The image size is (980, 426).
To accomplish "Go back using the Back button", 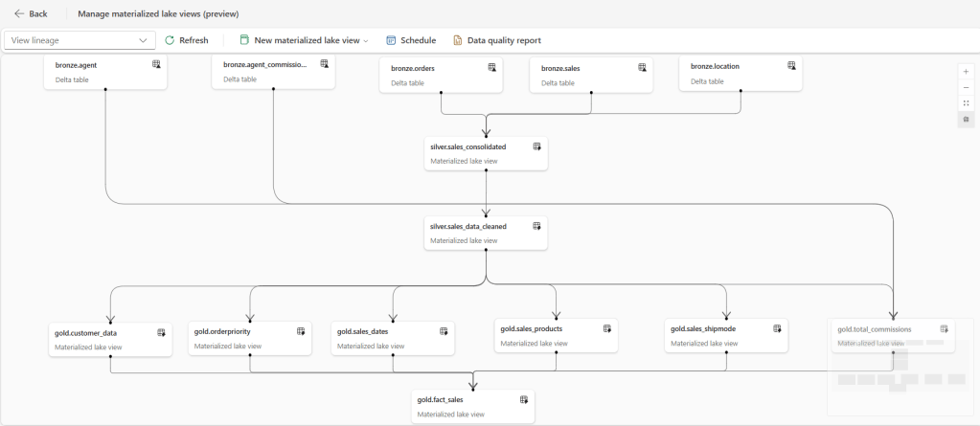I will point(32,13).
